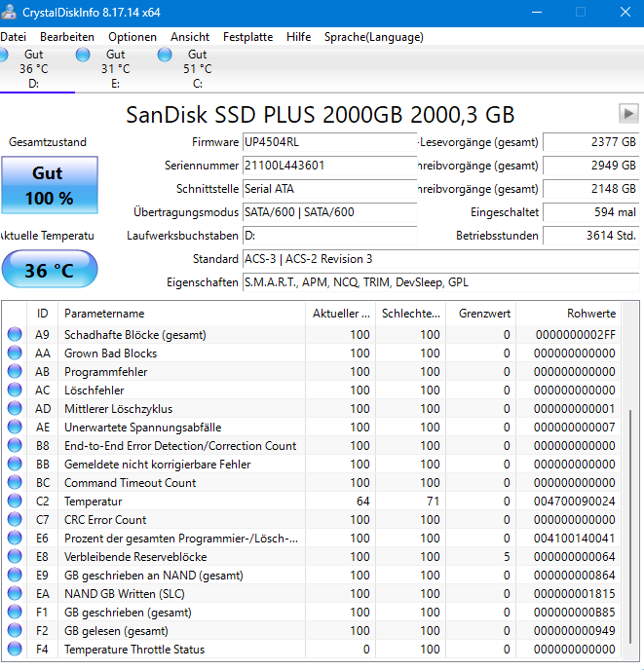Click status orb of C7 CRC Error Count row
The image size is (644, 670).
(15, 520)
